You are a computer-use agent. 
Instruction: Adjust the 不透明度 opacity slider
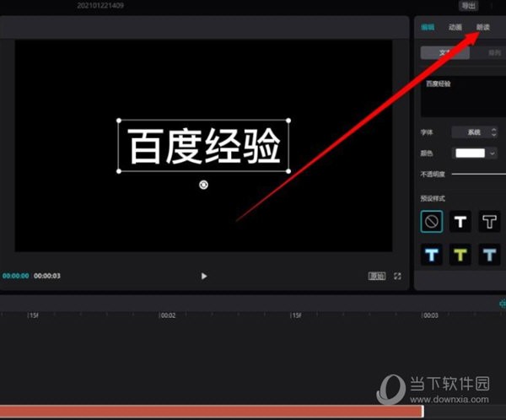[x=478, y=174]
